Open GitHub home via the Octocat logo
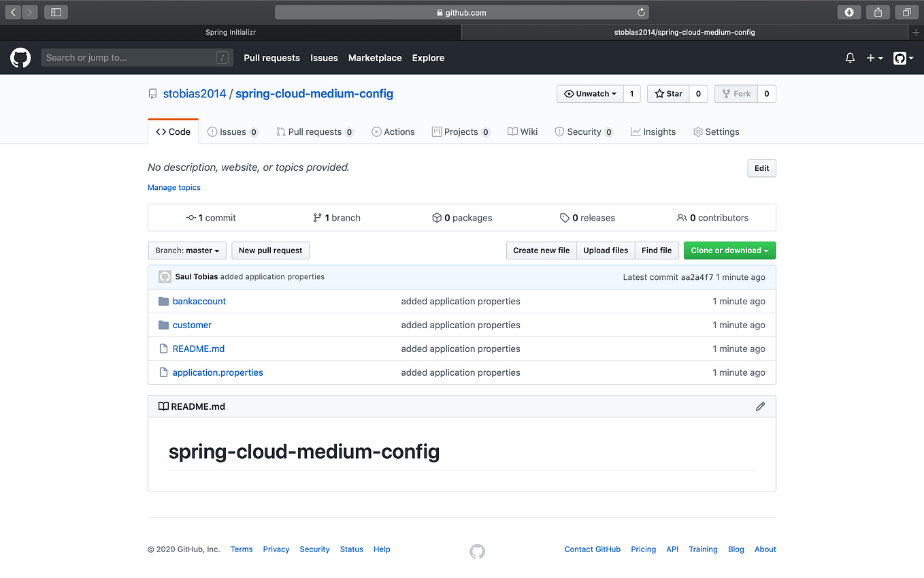The height and width of the screenshot is (578, 924). 20,57
